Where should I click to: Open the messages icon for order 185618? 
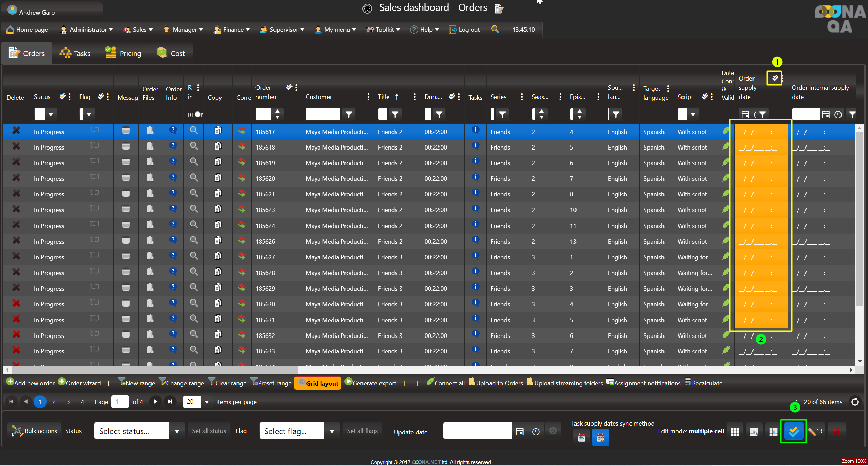click(126, 146)
